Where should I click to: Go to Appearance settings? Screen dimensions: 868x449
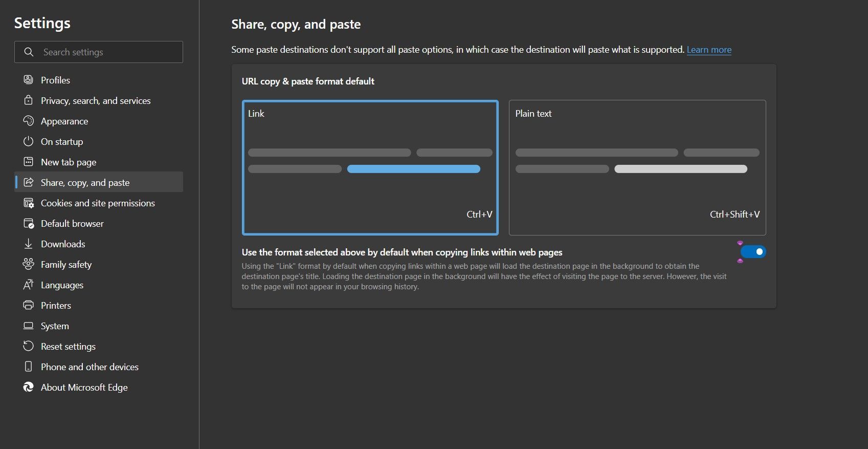coord(99,121)
